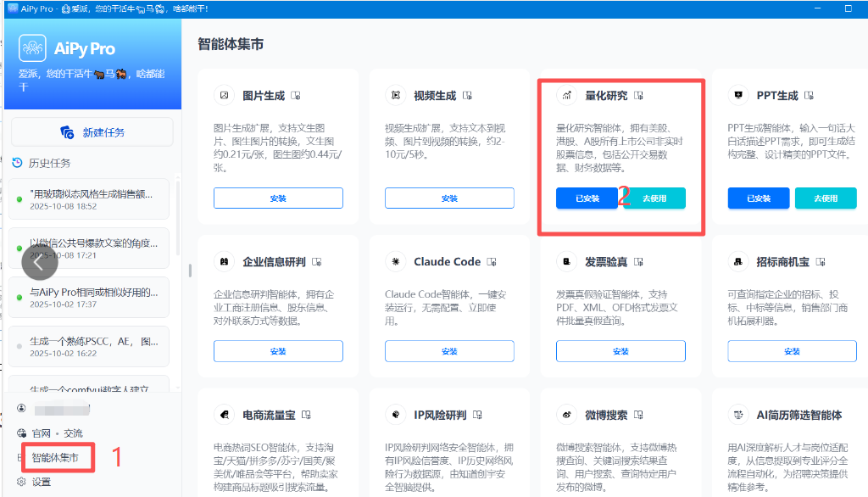Open the 交流 link in sidebar

pyautogui.click(x=73, y=433)
